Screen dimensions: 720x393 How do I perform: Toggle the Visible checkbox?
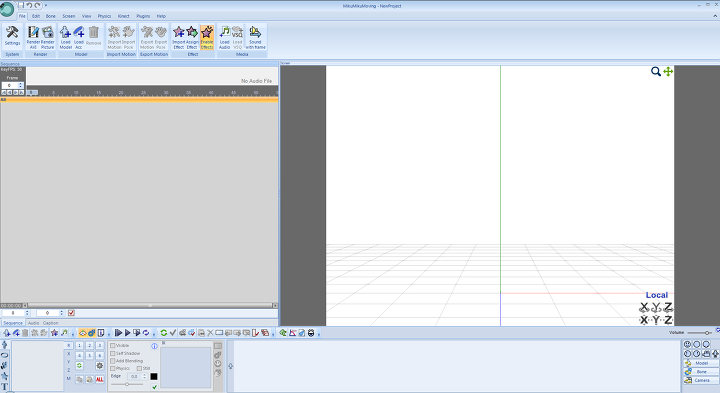112,346
